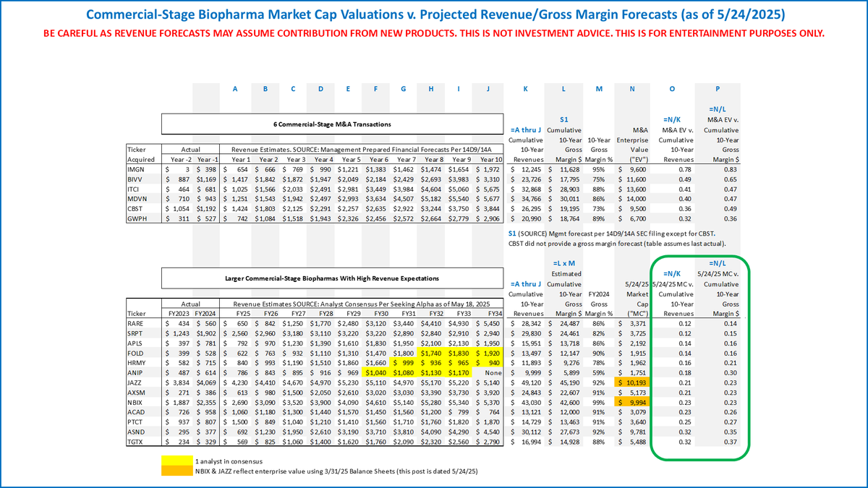Click the column letter J header
This screenshot has height=488, width=868.
tap(488, 89)
